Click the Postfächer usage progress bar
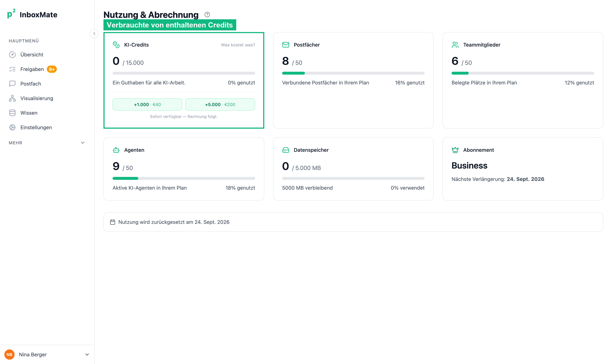 pos(353,73)
